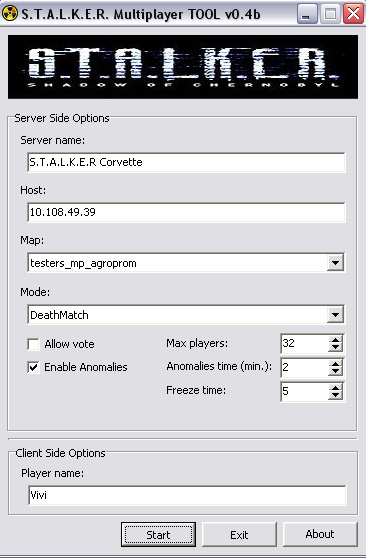
Task: Click the Enable Anomalies label text
Action: pyautogui.click(x=86, y=367)
